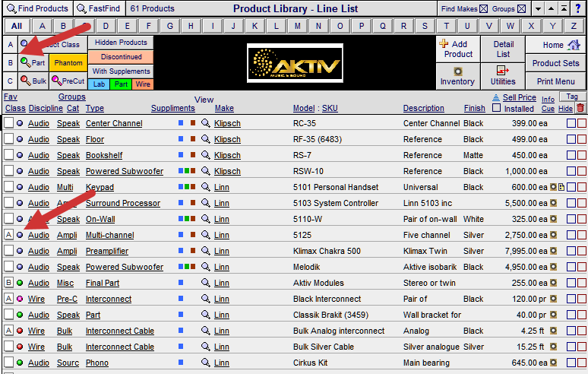The image size is (588, 374).
Task: Filter by letter S tab
Action: click(425, 26)
